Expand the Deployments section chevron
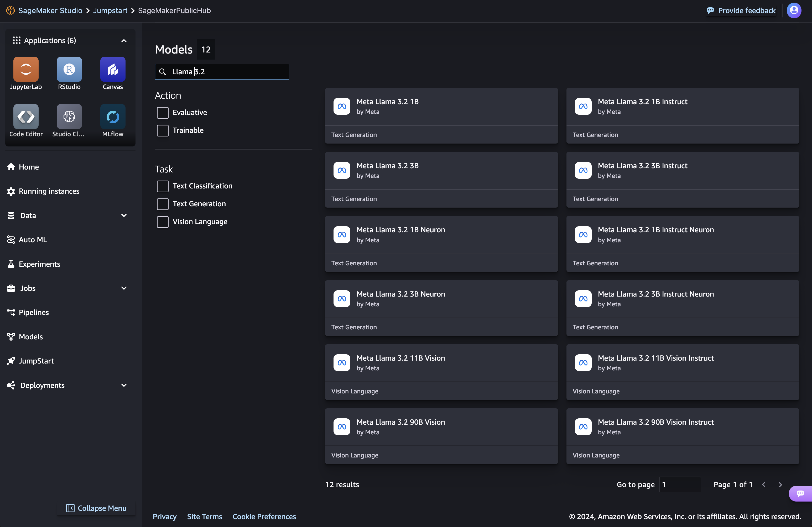 (x=124, y=385)
